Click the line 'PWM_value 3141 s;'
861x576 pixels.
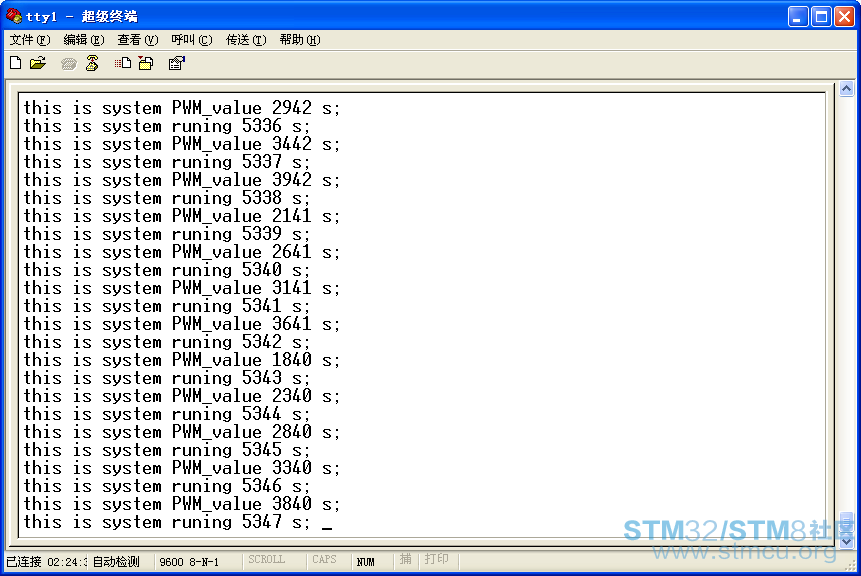[x=182, y=288]
